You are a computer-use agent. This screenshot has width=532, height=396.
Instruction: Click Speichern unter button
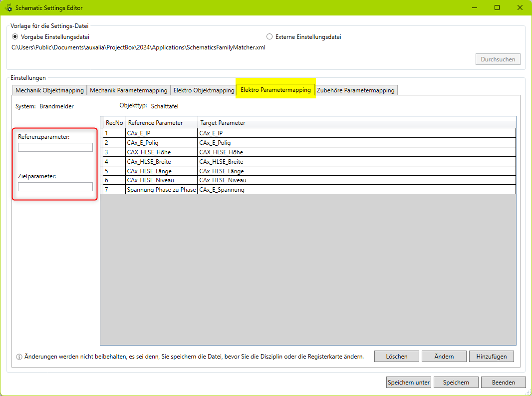[408, 383]
